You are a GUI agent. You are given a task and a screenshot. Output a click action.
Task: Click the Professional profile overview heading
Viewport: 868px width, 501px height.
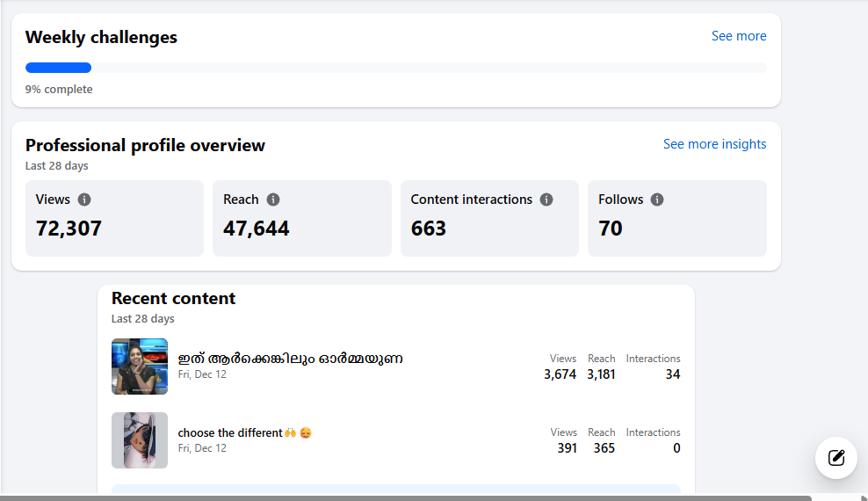pos(145,145)
